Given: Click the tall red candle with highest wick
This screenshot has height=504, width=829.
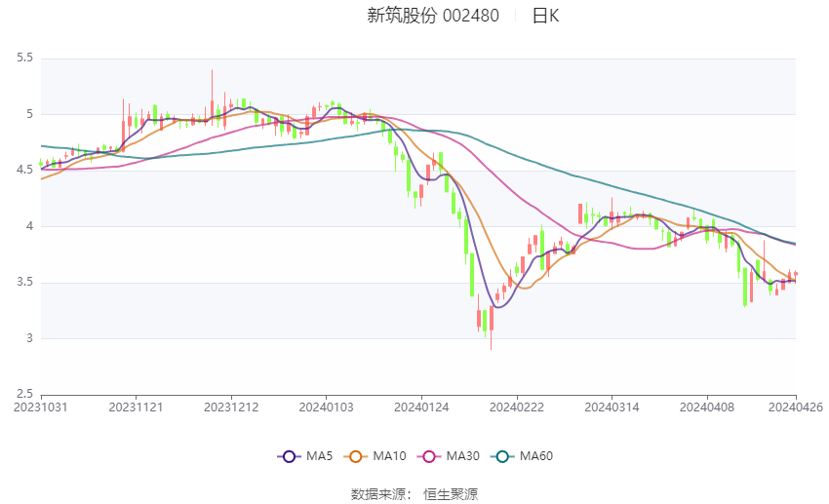Looking at the screenshot, I should [212, 97].
